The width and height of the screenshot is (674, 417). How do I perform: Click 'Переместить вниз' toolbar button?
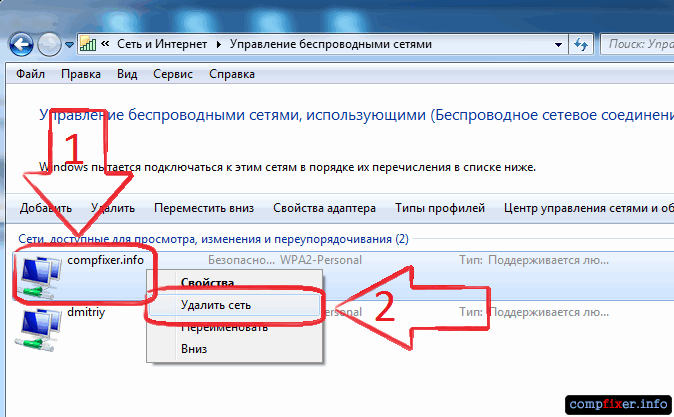click(x=204, y=208)
